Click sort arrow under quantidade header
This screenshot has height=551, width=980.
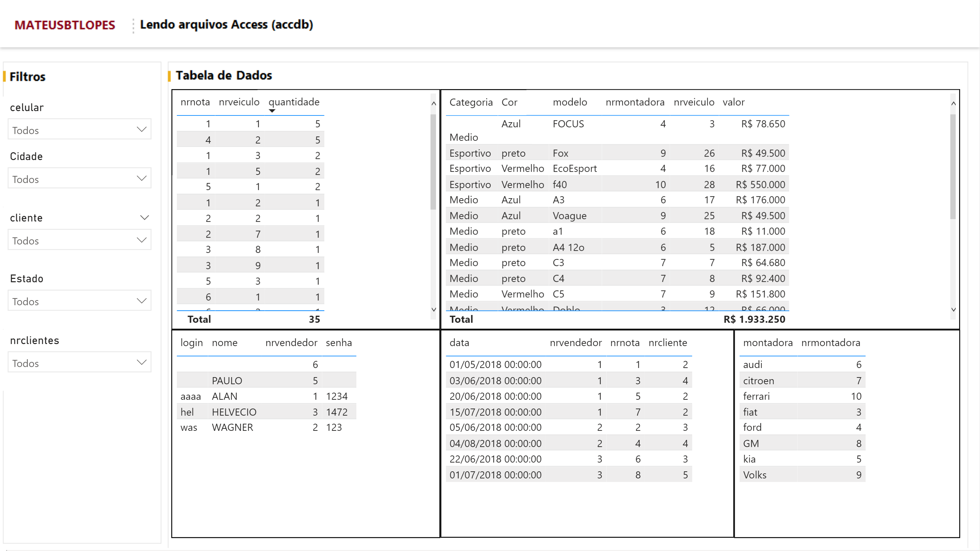272,111
